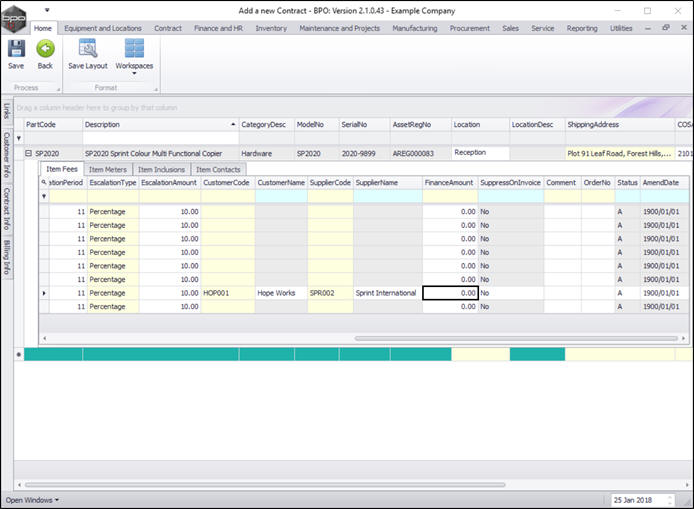The image size is (694, 509).
Task: Open the Finance and HR tab
Action: 218,28
